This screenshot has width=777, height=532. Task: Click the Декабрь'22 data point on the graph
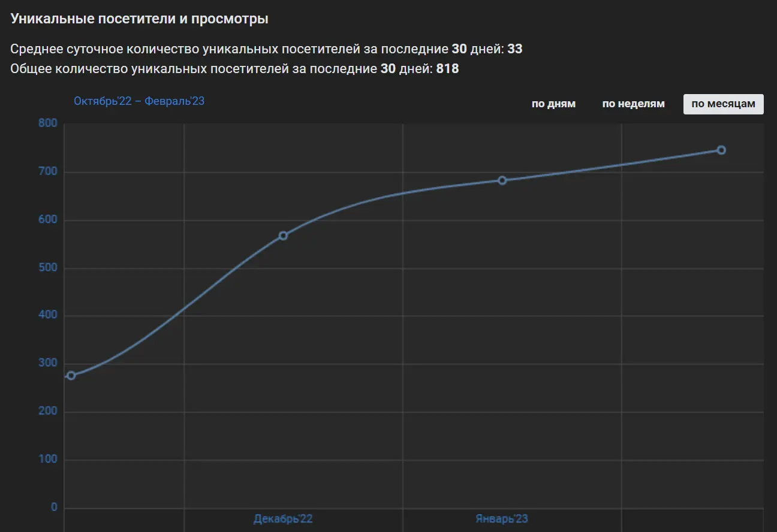click(x=283, y=236)
